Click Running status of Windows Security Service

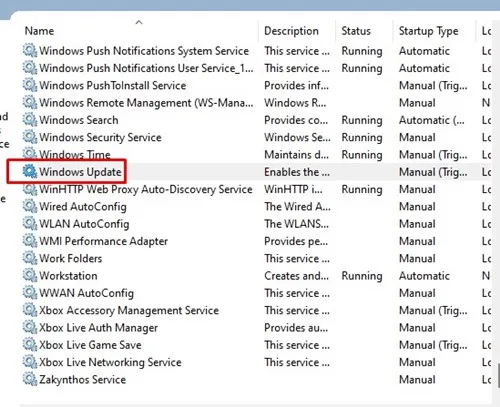(x=362, y=138)
